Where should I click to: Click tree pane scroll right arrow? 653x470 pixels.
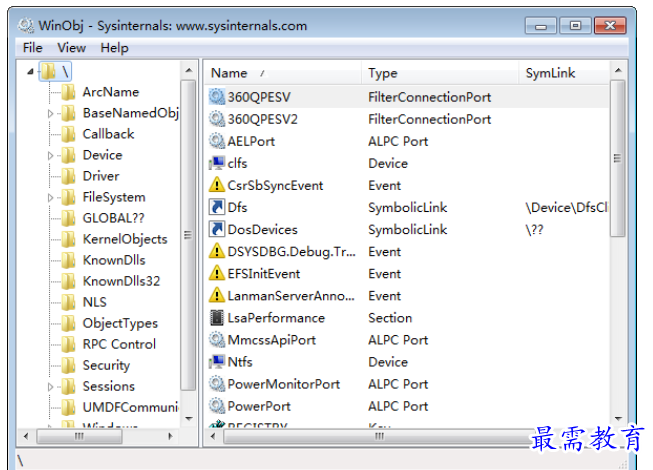(x=170, y=436)
